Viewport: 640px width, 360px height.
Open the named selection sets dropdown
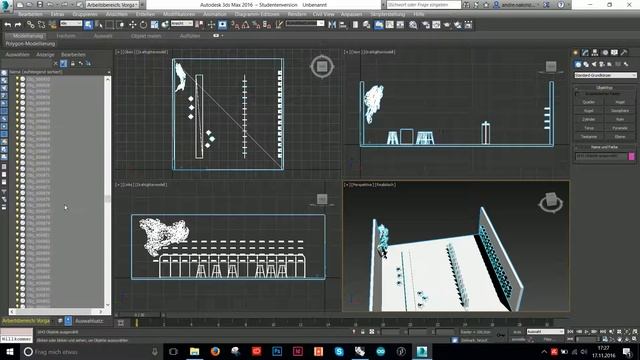(x=305, y=24)
